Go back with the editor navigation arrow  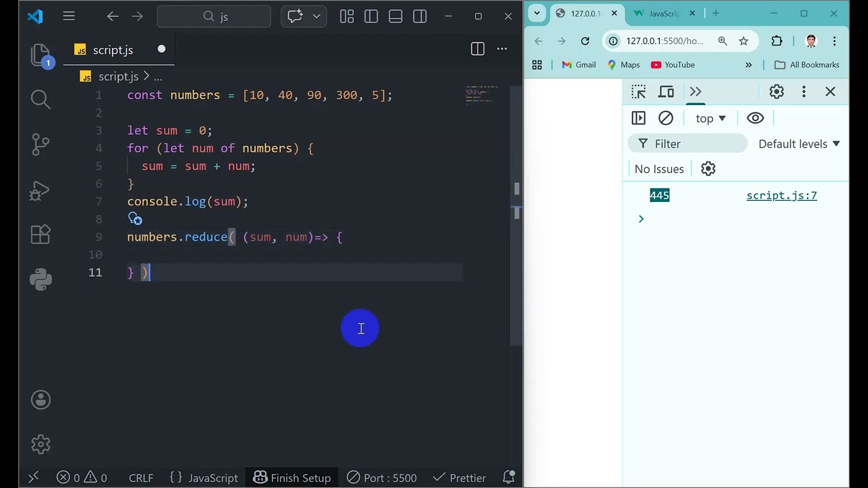tap(113, 16)
